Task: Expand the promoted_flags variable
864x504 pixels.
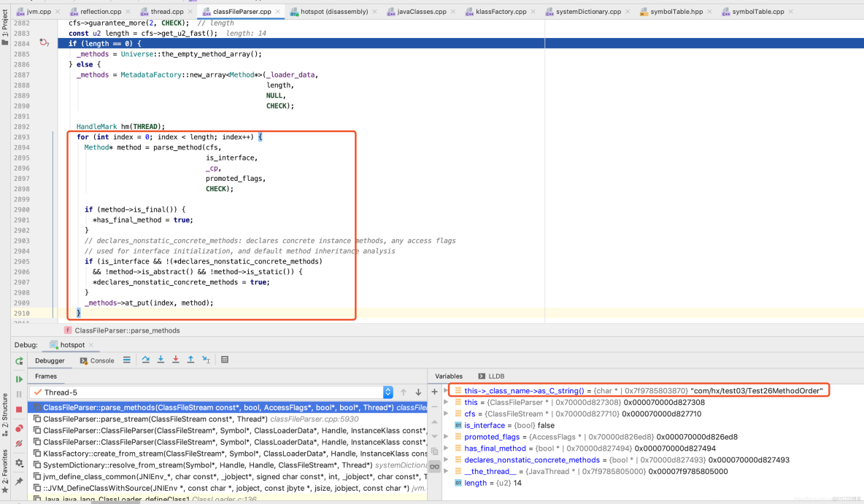Action: coord(445,436)
